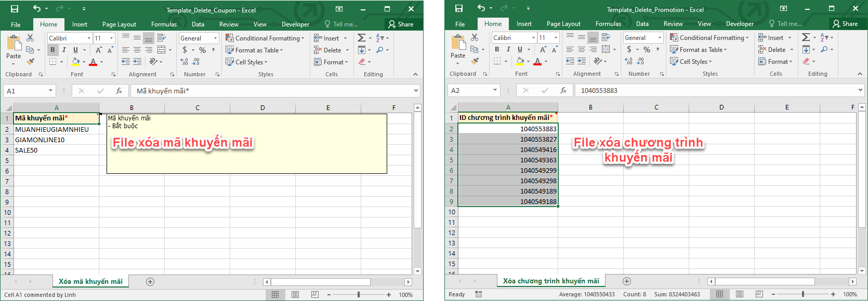Click the Save icon in Template_Delete_Coupon window
868x301 pixels.
point(15,9)
